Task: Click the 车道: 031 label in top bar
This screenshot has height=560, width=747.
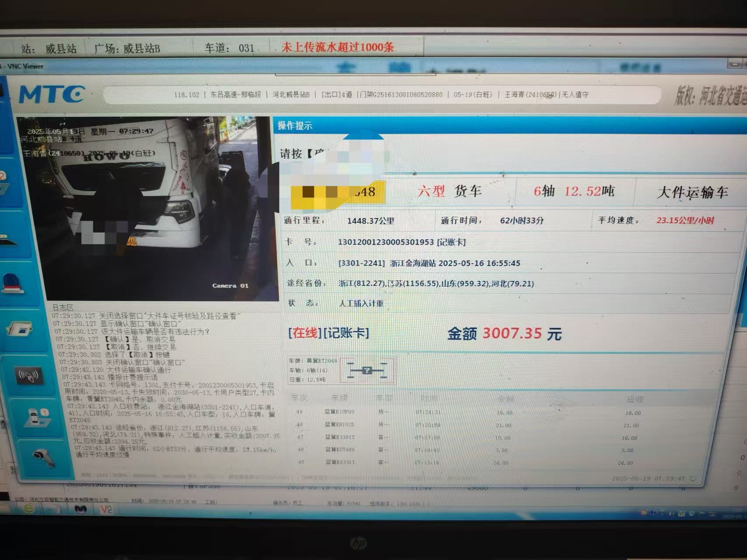Action: click(229, 48)
